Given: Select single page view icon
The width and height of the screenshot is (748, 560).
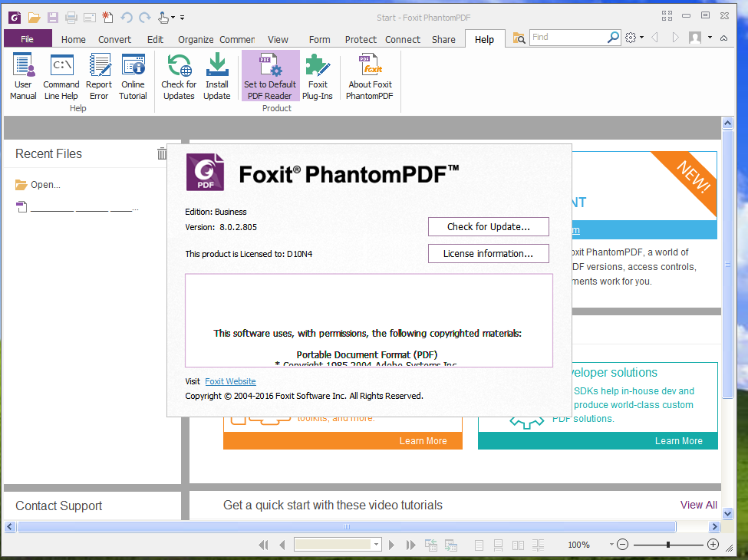Looking at the screenshot, I should [x=479, y=545].
